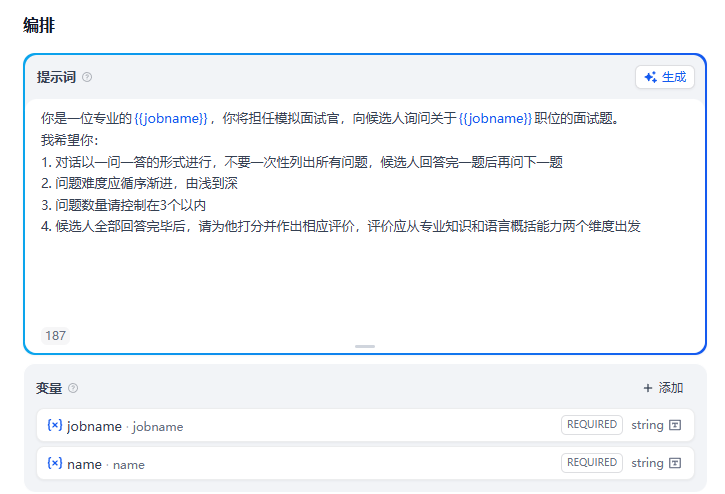
Task: Click the variable icon of the jobname row
Action: [x=55, y=425]
